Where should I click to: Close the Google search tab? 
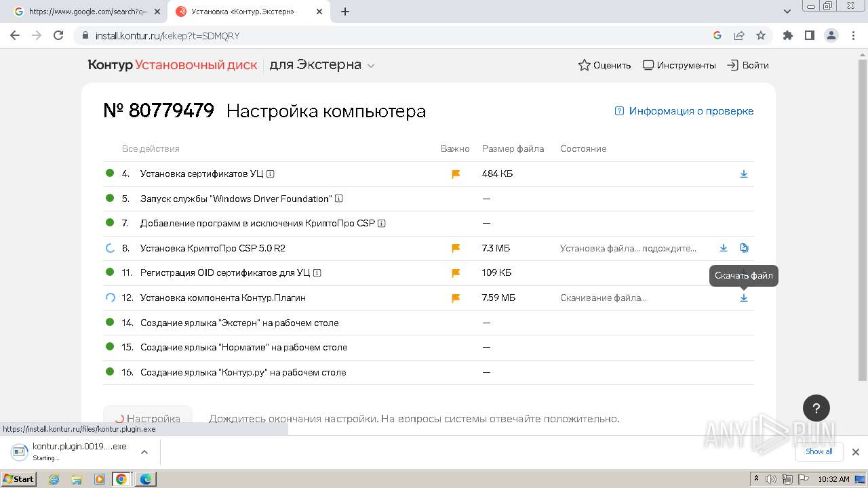[157, 12]
